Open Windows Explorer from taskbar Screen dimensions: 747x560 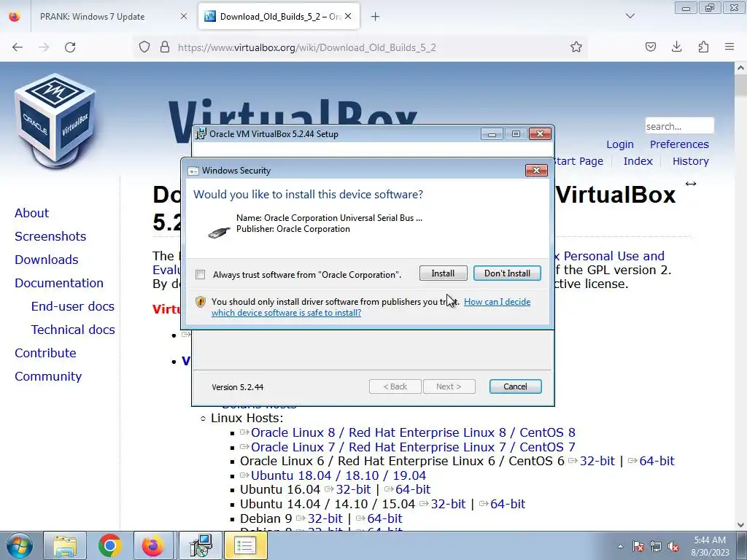pyautogui.click(x=65, y=545)
